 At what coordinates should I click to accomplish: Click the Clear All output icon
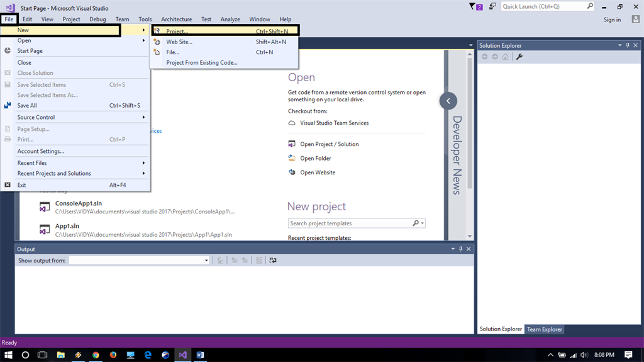[258, 260]
